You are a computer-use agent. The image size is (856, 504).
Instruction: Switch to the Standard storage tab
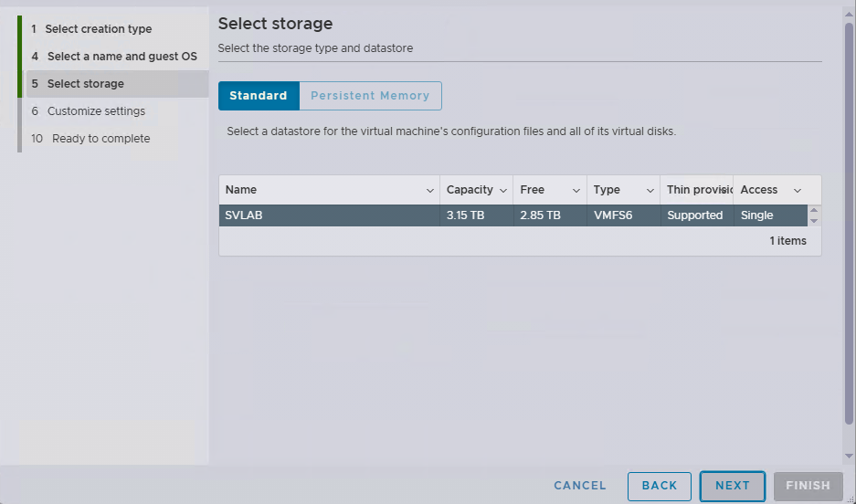pyautogui.click(x=259, y=96)
